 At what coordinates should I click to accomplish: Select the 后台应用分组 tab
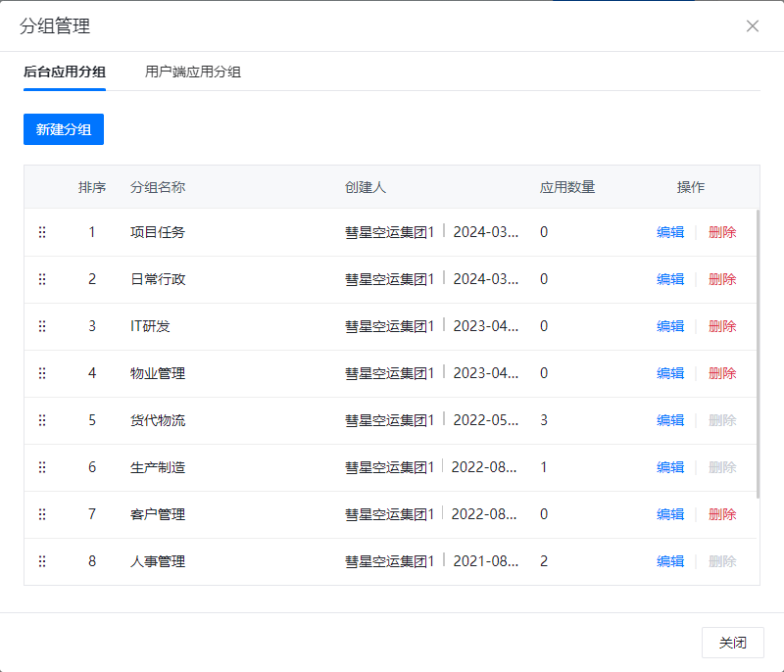tap(65, 72)
